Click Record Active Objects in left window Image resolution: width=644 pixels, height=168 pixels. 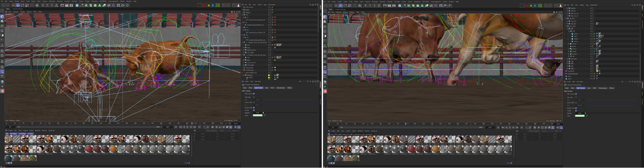[x=204, y=127]
